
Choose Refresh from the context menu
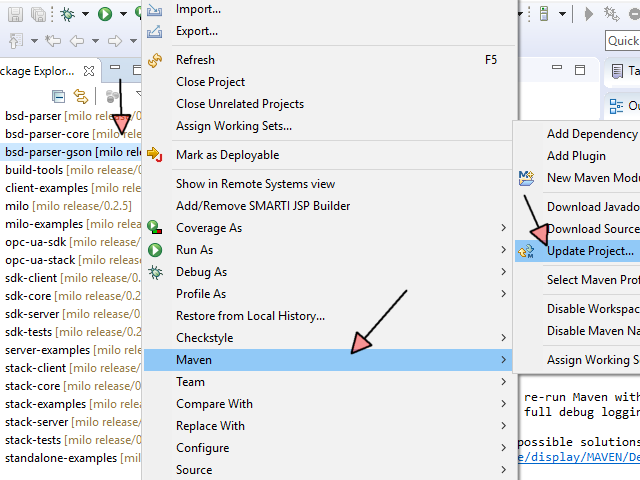(x=195, y=60)
